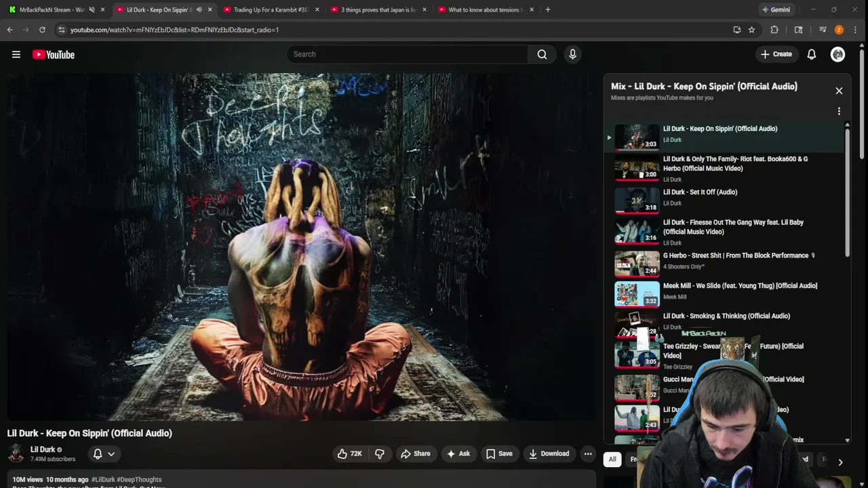Click the playlist panel scrollbar
Viewport: 868px width, 488px height.
point(847,192)
